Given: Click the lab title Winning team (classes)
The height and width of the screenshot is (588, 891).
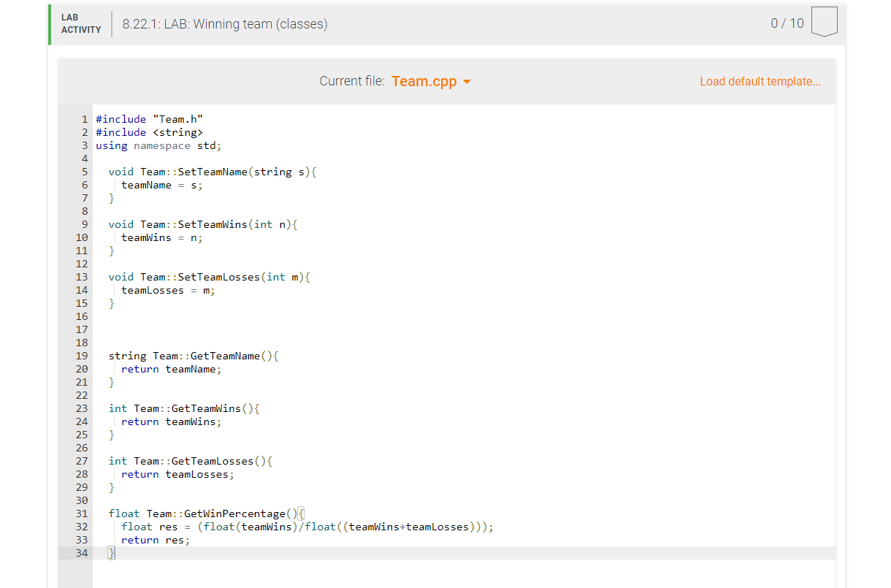Looking at the screenshot, I should 223,23.
